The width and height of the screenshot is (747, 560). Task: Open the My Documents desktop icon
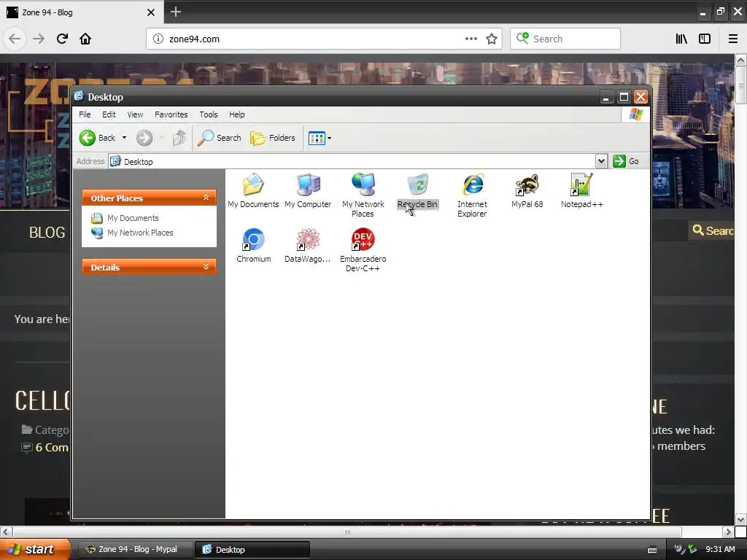(x=253, y=191)
